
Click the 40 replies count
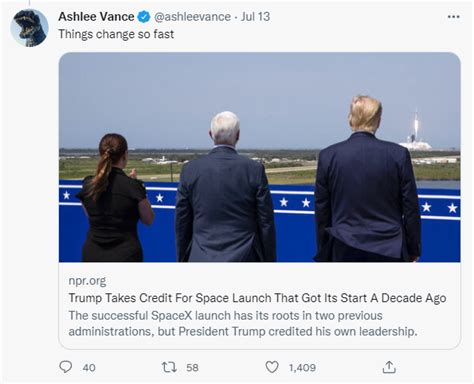coord(89,368)
